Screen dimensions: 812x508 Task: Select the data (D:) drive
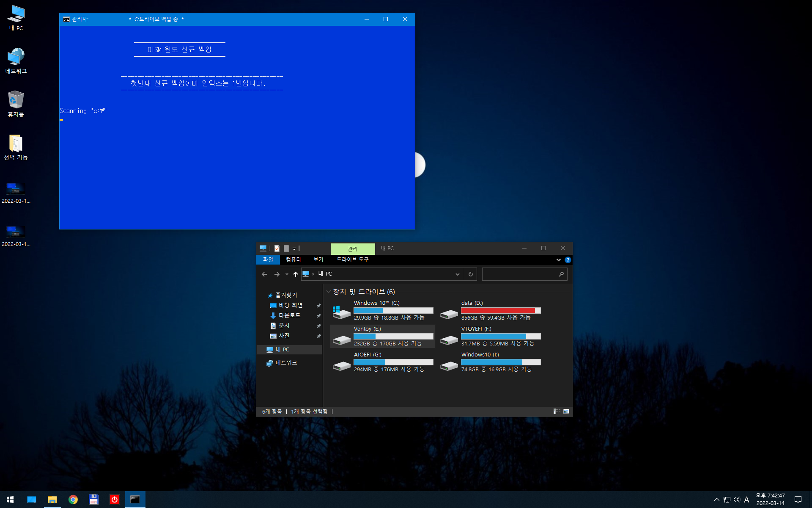tap(490, 310)
